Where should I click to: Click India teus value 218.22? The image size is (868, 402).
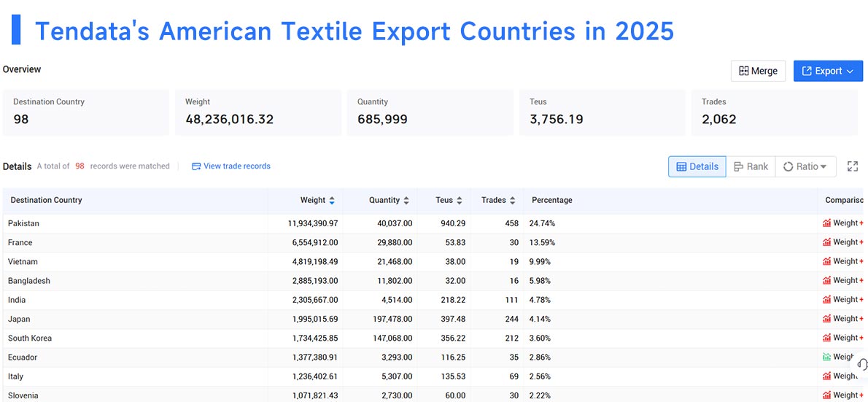pyautogui.click(x=454, y=300)
